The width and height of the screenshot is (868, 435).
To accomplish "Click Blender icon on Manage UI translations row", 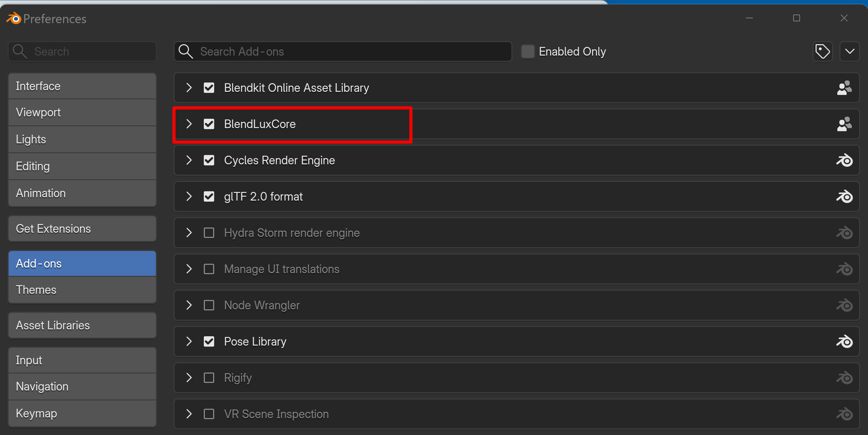I will pyautogui.click(x=844, y=269).
